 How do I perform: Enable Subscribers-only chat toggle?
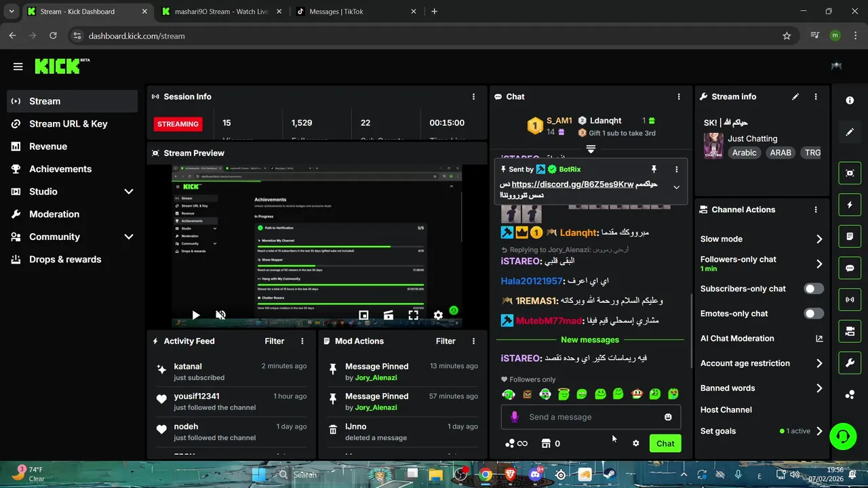coord(814,289)
